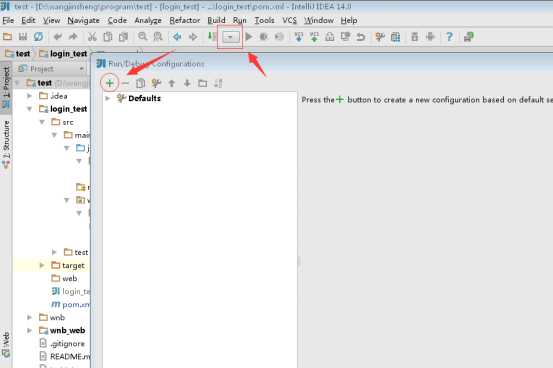
Task: Open the View menu
Action: [x=51, y=20]
